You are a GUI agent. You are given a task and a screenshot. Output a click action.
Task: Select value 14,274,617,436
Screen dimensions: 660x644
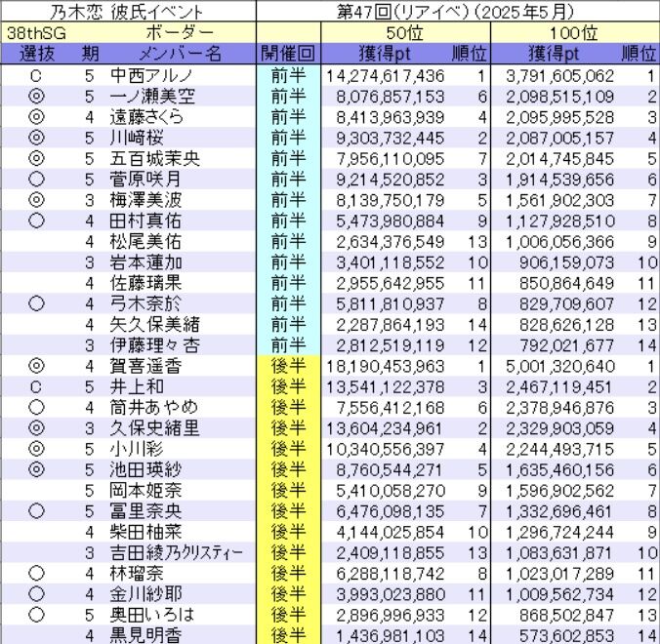(385, 76)
